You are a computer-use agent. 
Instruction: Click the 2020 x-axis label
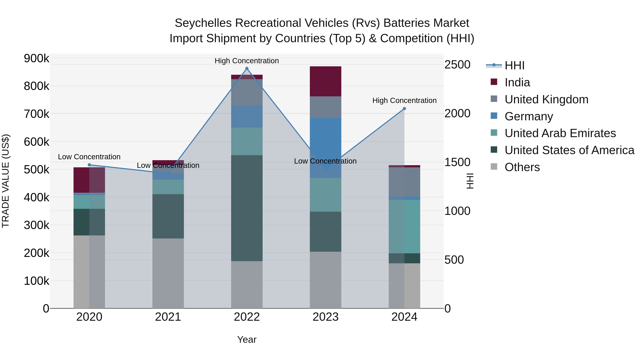89,317
